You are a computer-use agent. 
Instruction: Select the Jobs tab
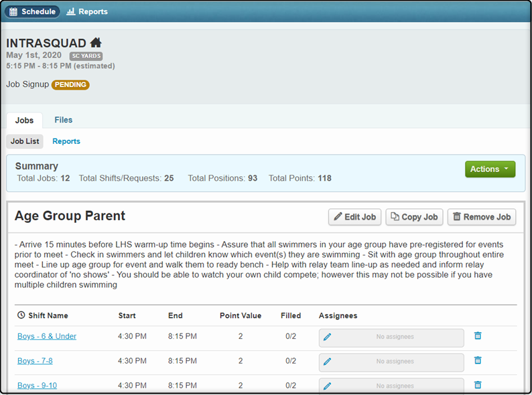[24, 121]
